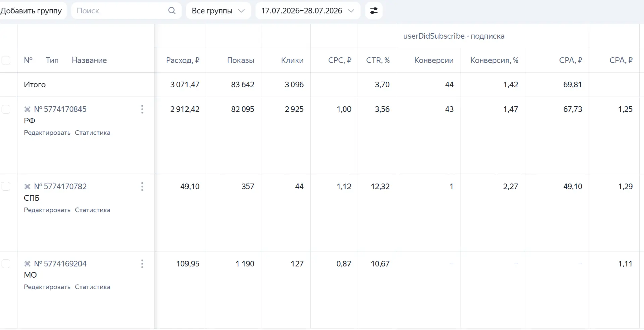Click СПБ impressions value 357

click(x=248, y=187)
